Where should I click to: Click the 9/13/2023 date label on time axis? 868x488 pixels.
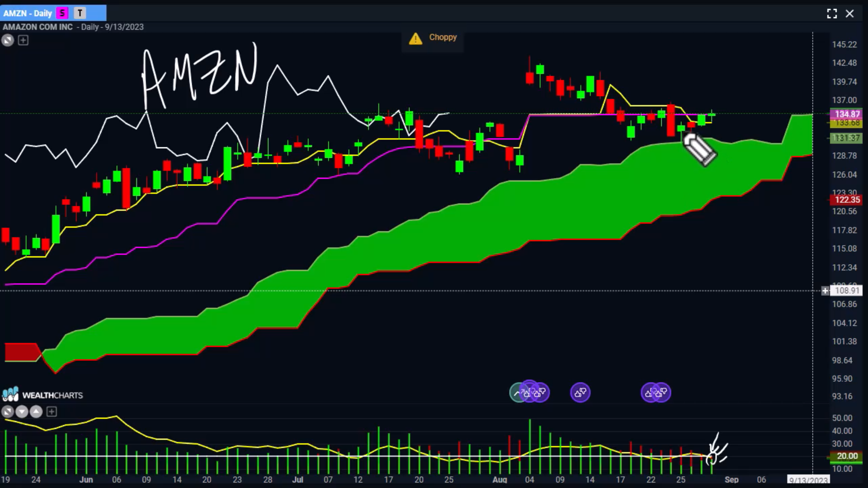(808, 480)
